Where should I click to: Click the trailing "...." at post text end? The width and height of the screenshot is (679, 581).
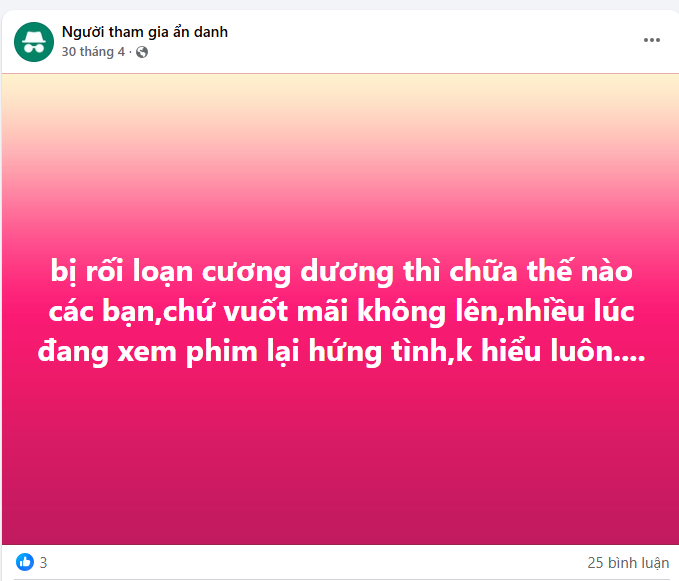click(630, 358)
